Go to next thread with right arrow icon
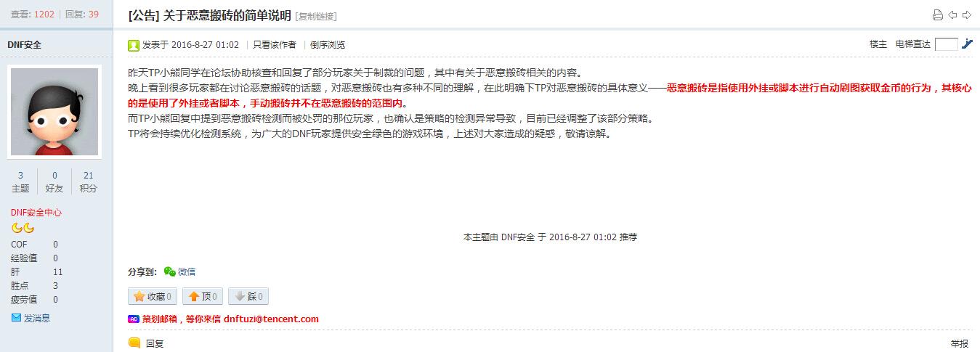 (967, 15)
